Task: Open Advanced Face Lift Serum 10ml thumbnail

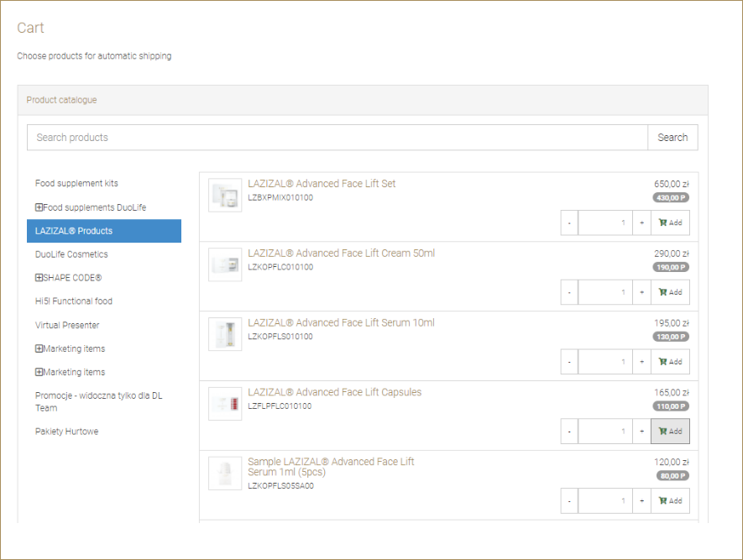Action: pyautogui.click(x=225, y=334)
